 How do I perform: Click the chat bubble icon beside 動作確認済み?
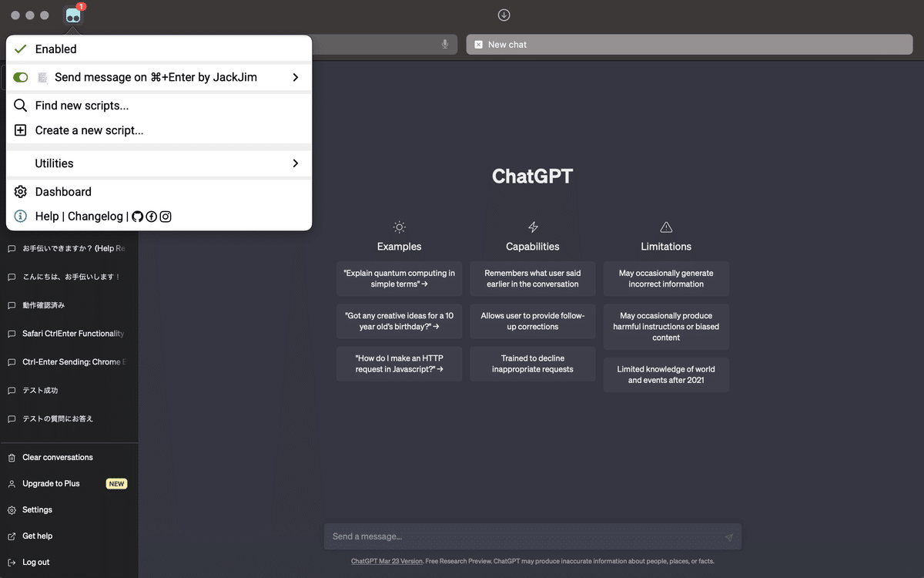pyautogui.click(x=12, y=305)
